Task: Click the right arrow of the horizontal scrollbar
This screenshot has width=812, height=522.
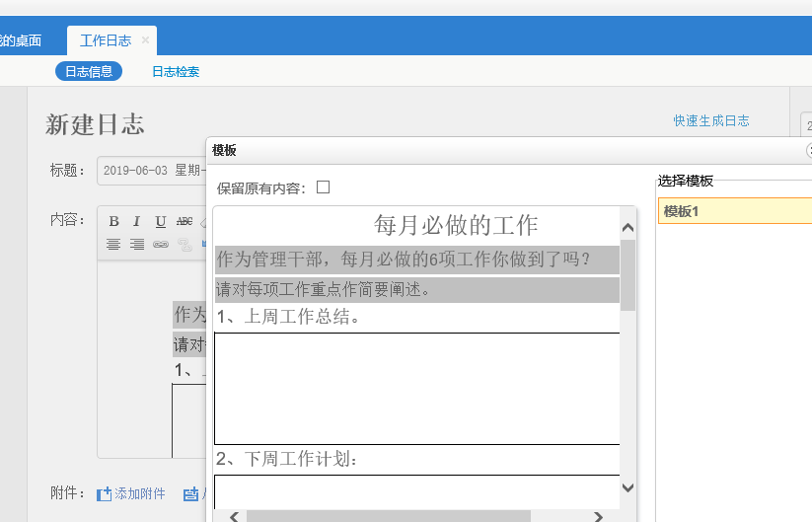Action: click(599, 516)
